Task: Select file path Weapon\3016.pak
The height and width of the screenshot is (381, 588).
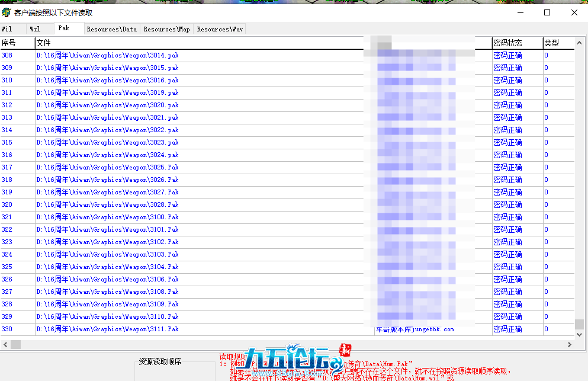Action: coord(107,81)
